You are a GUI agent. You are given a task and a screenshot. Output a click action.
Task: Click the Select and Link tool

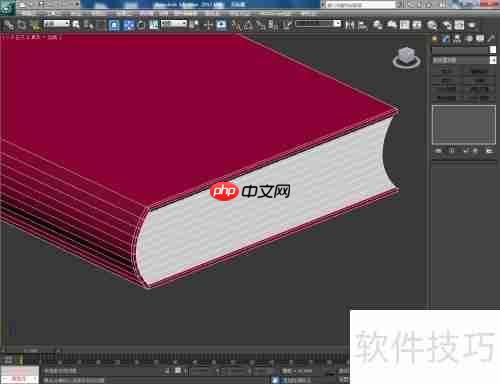point(8,25)
